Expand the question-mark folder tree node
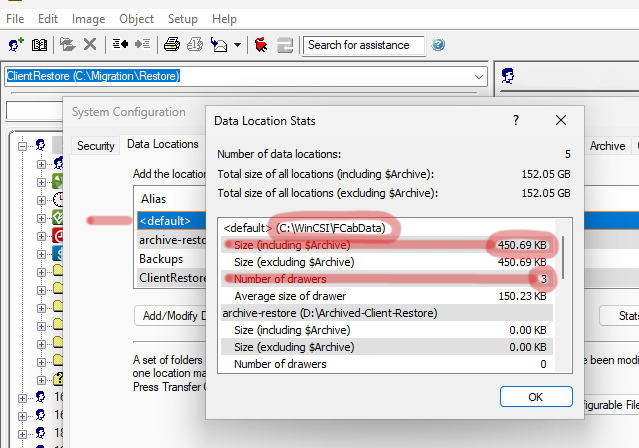The width and height of the screenshot is (639, 448). point(41,380)
